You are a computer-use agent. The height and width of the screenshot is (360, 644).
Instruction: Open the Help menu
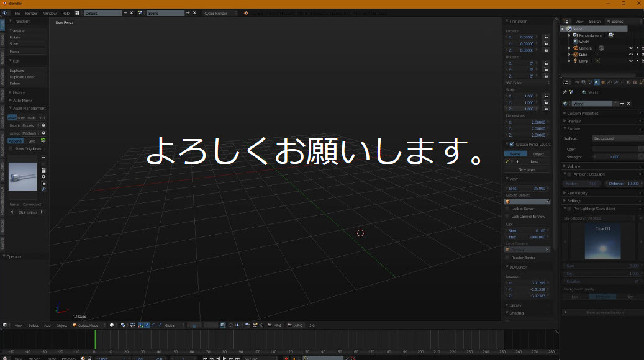[x=66, y=13]
